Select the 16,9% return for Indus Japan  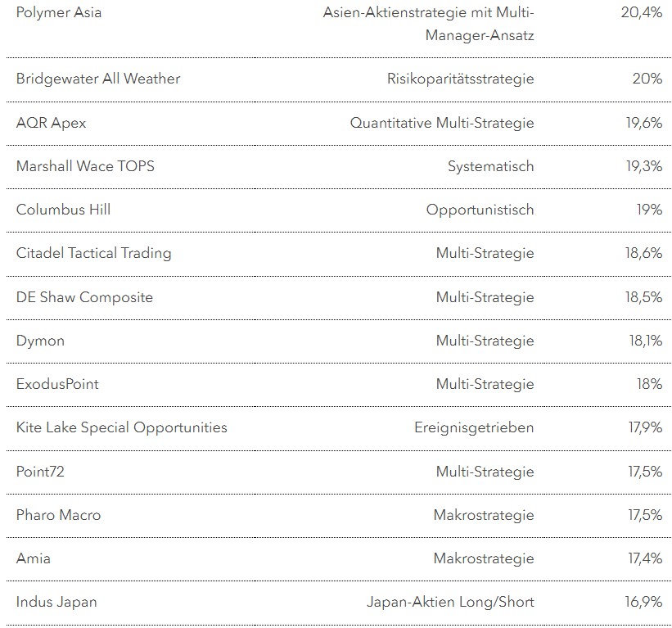click(643, 603)
